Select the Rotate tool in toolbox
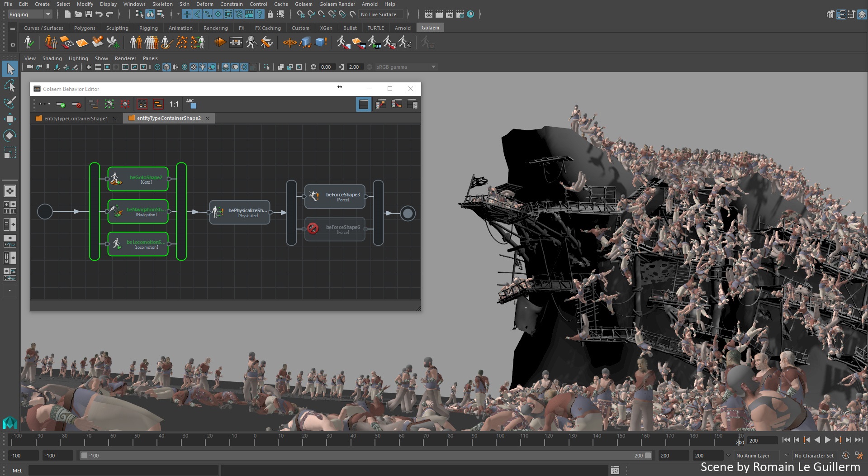Viewport: 868px width, 476px height. (x=10, y=135)
